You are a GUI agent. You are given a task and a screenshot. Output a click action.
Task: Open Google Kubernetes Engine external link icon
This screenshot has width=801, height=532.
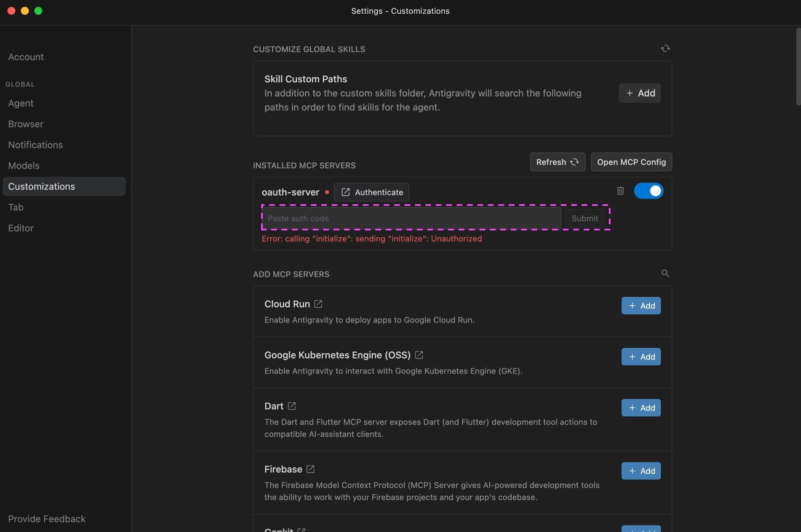tap(419, 355)
